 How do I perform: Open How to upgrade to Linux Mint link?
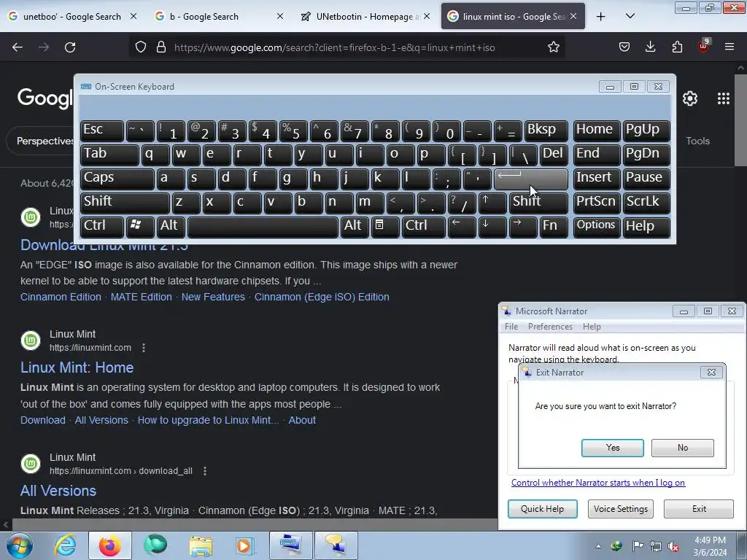click(208, 420)
